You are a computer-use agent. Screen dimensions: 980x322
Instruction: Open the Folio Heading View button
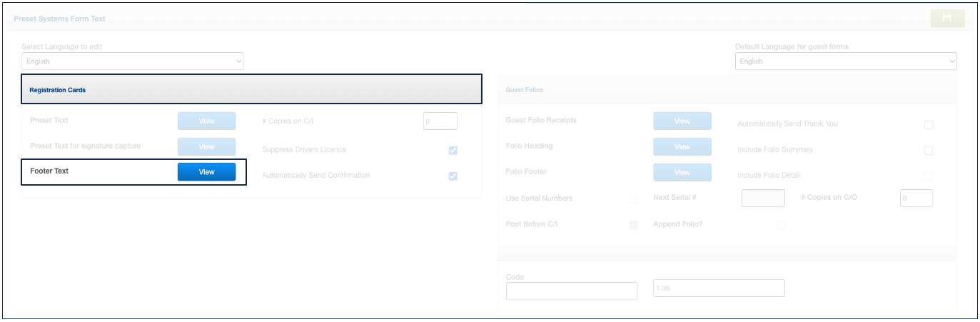pyautogui.click(x=682, y=147)
